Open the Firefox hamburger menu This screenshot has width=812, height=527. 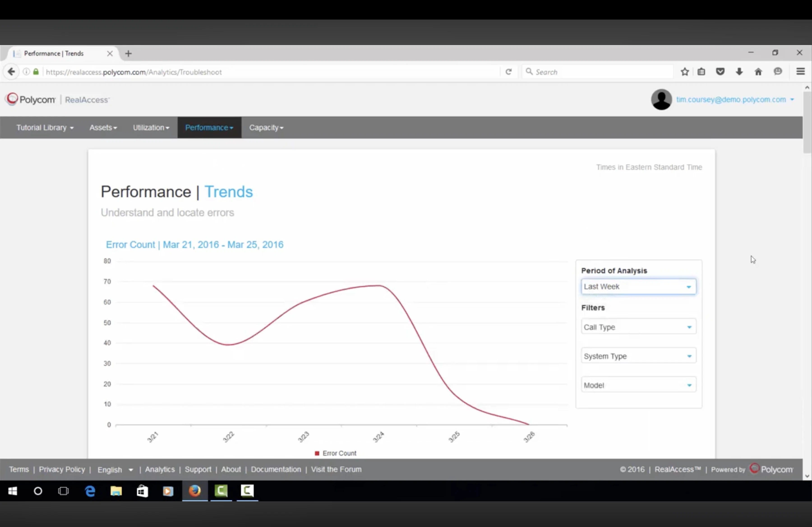pos(800,72)
